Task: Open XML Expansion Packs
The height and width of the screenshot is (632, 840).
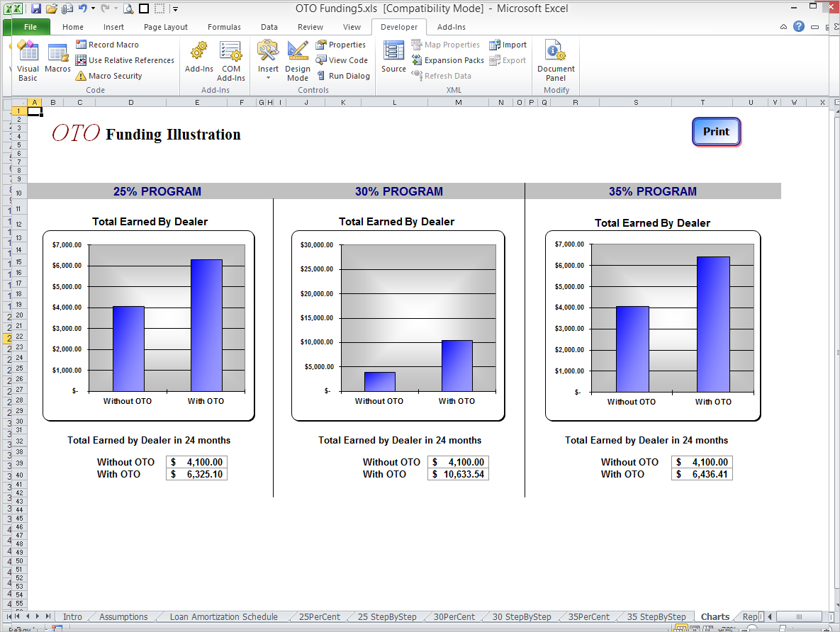Action: click(448, 60)
